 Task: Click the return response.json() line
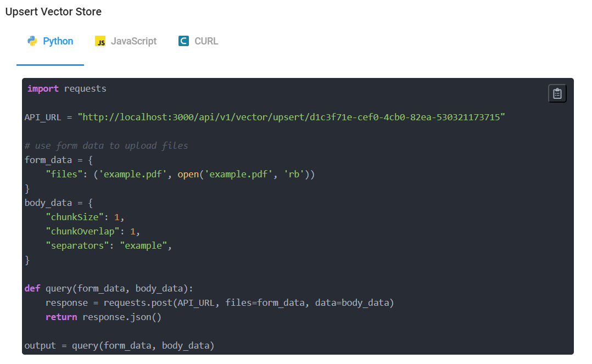tap(103, 317)
